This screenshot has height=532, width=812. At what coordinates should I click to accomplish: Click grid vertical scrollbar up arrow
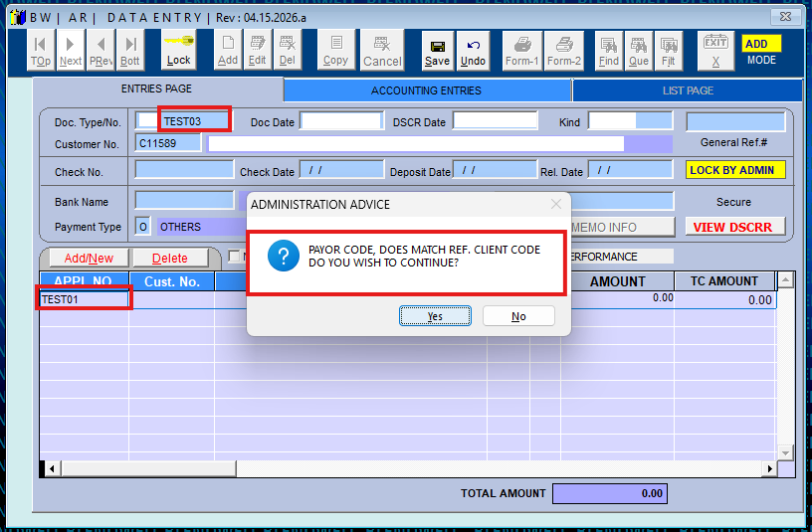(785, 280)
